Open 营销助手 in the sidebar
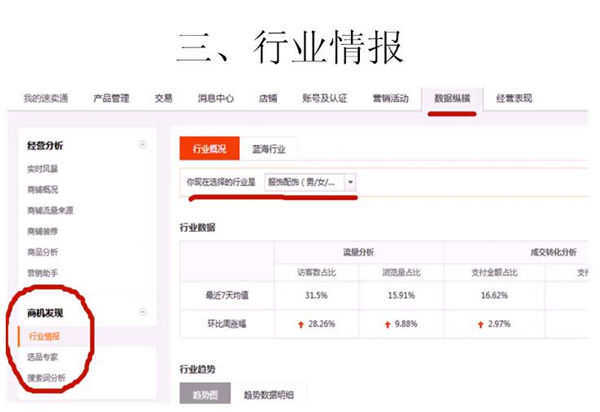Image resolution: width=600 pixels, height=412 pixels. pyautogui.click(x=42, y=273)
